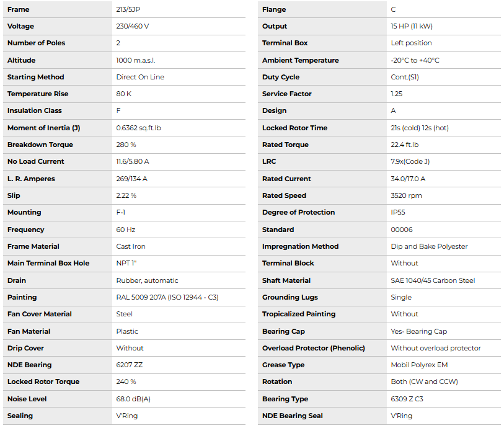Select the L. R. Amperes value 269/134 A
The image size is (504, 428).
pos(131,179)
